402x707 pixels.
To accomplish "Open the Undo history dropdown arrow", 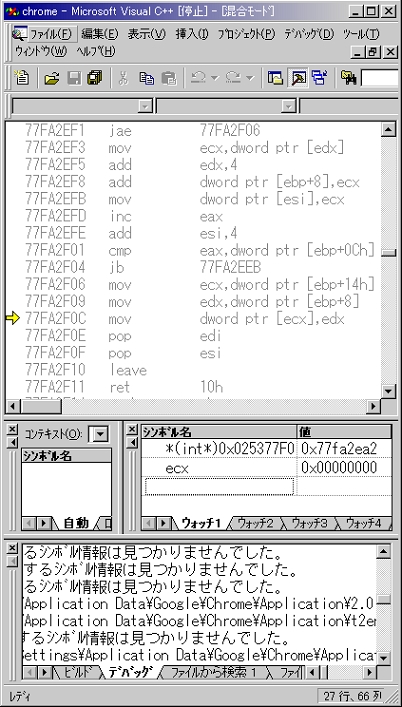I will click(x=215, y=78).
